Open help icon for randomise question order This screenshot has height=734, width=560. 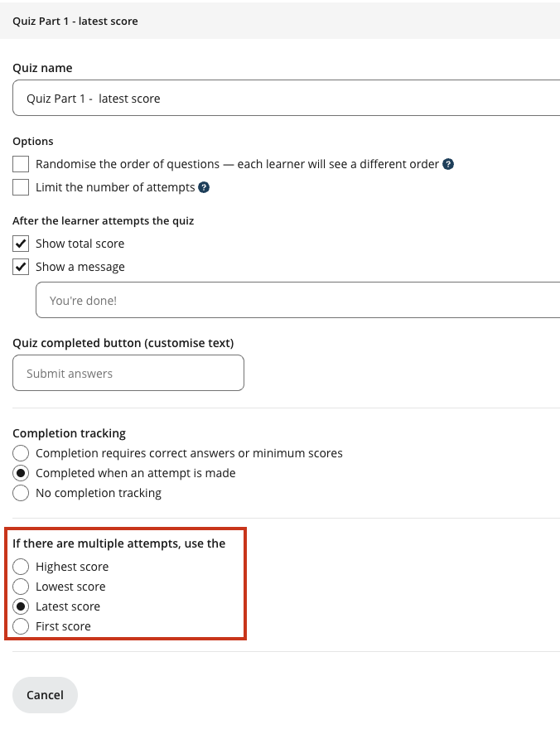[448, 164]
